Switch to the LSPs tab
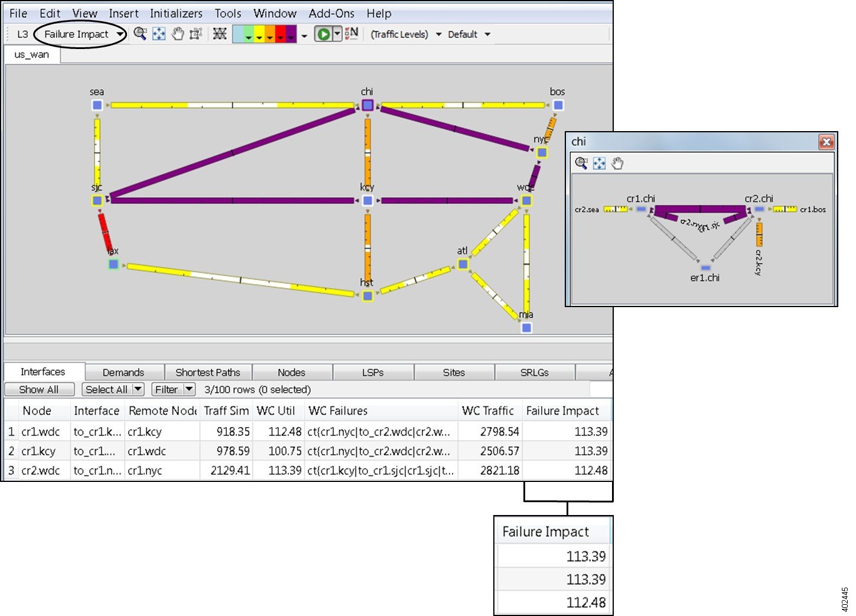Image resolution: width=856 pixels, height=616 pixels. click(373, 373)
